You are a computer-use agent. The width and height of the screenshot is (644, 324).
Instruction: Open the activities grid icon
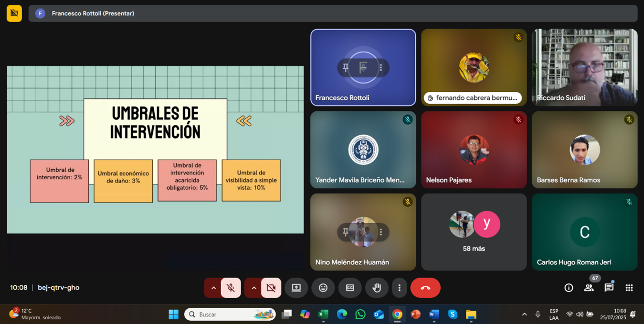click(x=629, y=288)
